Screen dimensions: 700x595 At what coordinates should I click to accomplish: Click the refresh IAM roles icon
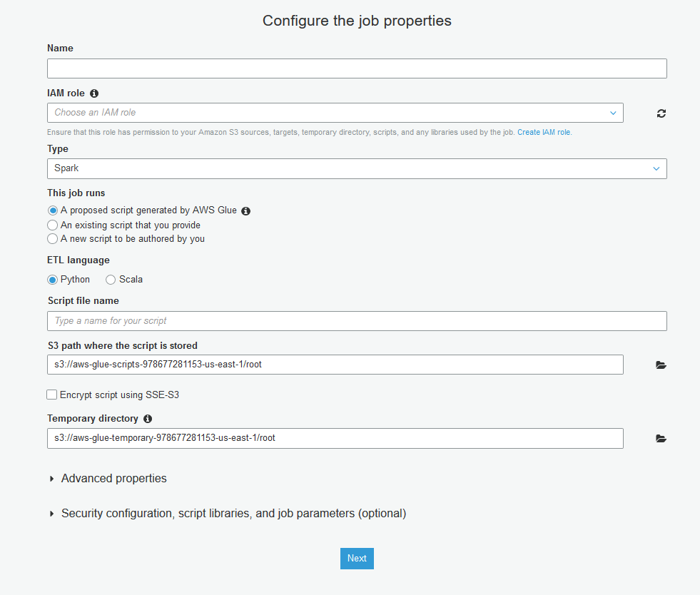tap(661, 113)
